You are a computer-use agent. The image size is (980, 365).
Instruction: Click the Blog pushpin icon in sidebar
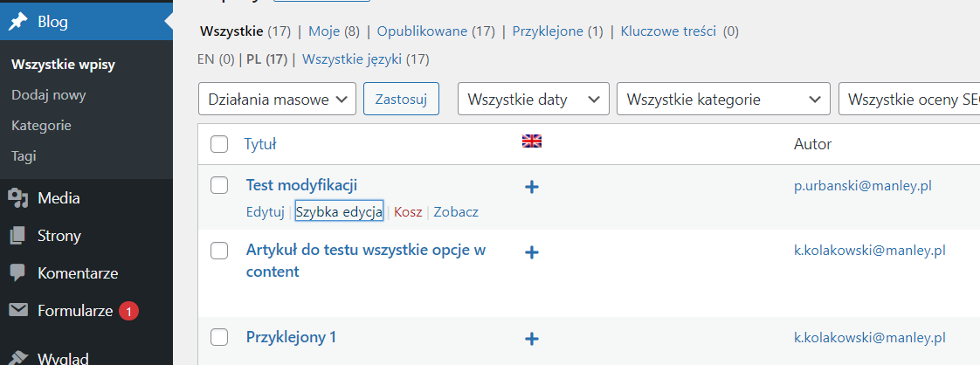pyautogui.click(x=17, y=23)
